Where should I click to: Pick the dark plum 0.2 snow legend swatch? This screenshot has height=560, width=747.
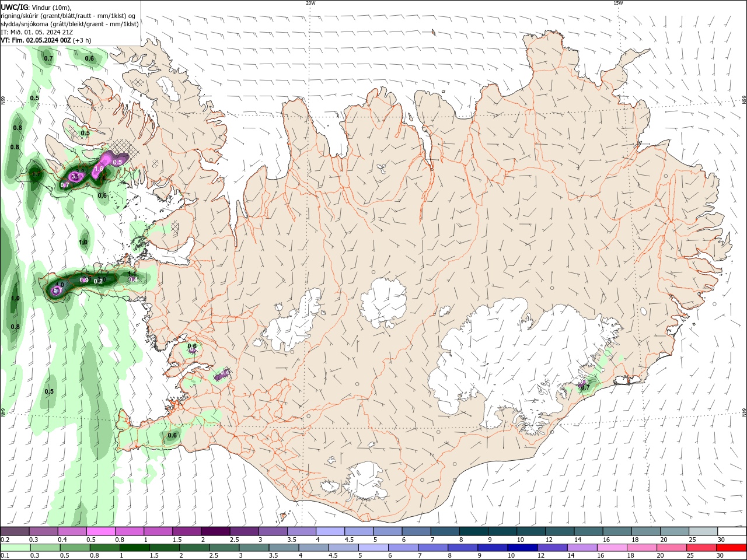[15, 531]
